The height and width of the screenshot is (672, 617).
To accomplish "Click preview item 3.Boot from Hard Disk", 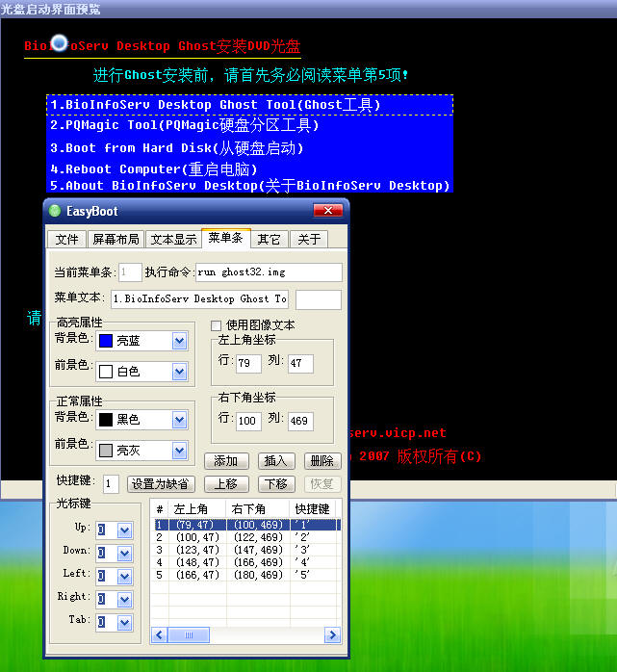I will click(x=250, y=148).
